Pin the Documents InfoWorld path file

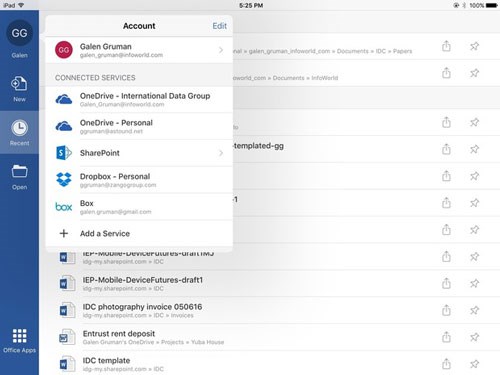(474, 73)
